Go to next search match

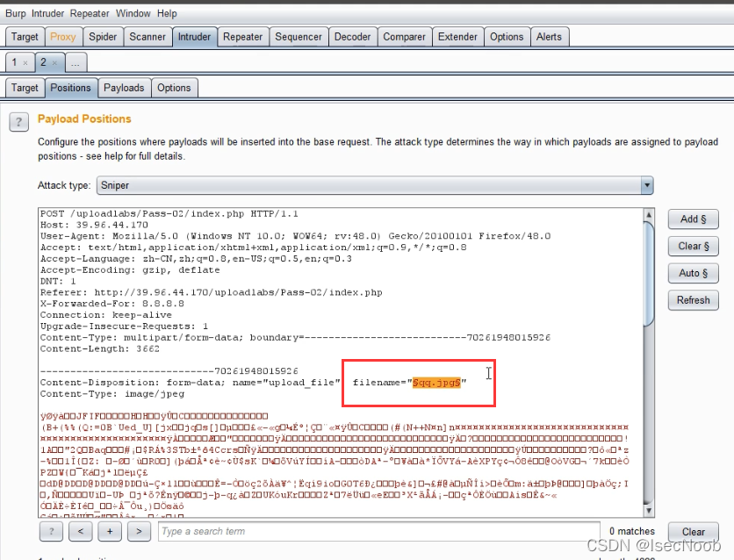coord(139,531)
